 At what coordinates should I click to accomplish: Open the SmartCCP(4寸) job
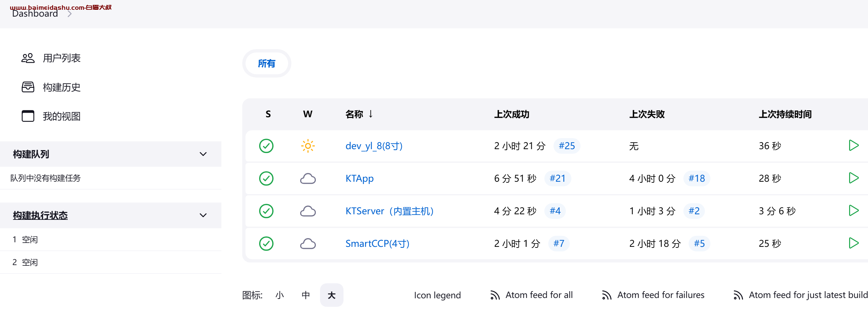pos(377,243)
